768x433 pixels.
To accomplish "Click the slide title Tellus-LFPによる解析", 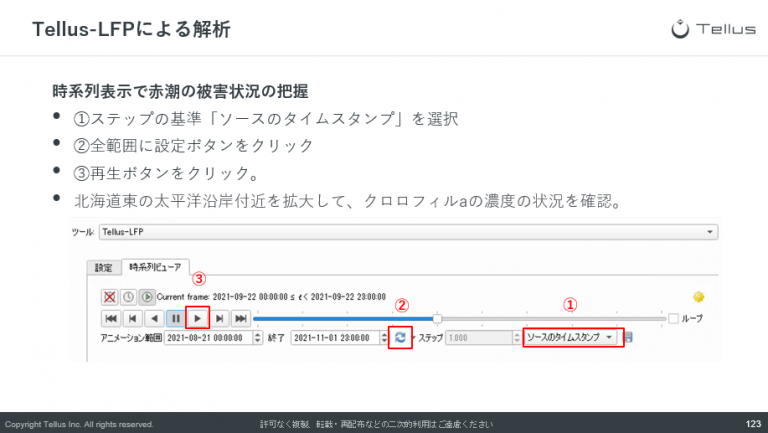I will pos(131,29).
